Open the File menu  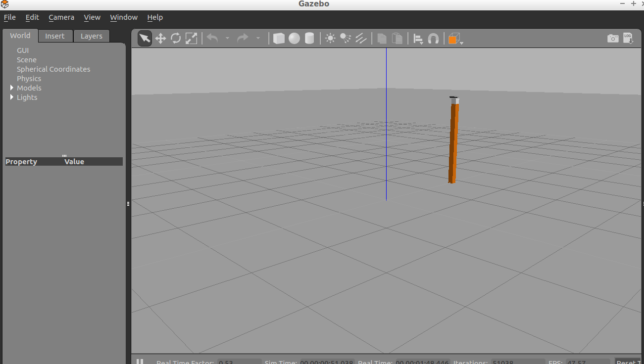(10, 17)
